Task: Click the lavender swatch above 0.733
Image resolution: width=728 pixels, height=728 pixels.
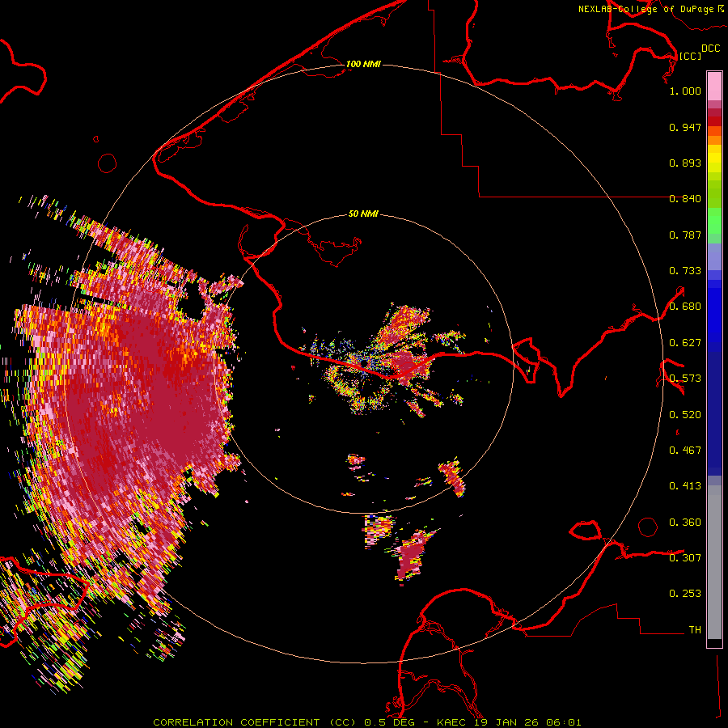Action: (x=714, y=256)
